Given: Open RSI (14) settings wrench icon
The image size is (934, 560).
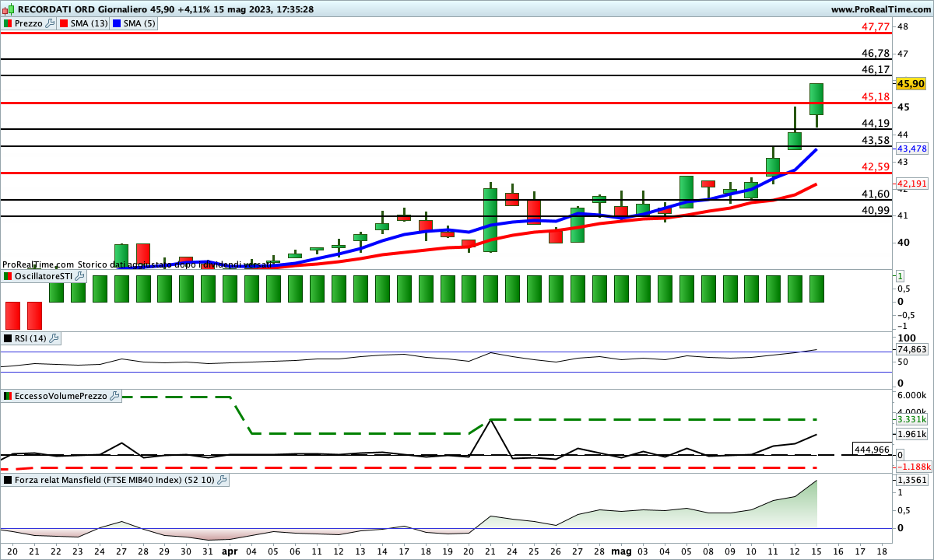Looking at the screenshot, I should click(54, 338).
